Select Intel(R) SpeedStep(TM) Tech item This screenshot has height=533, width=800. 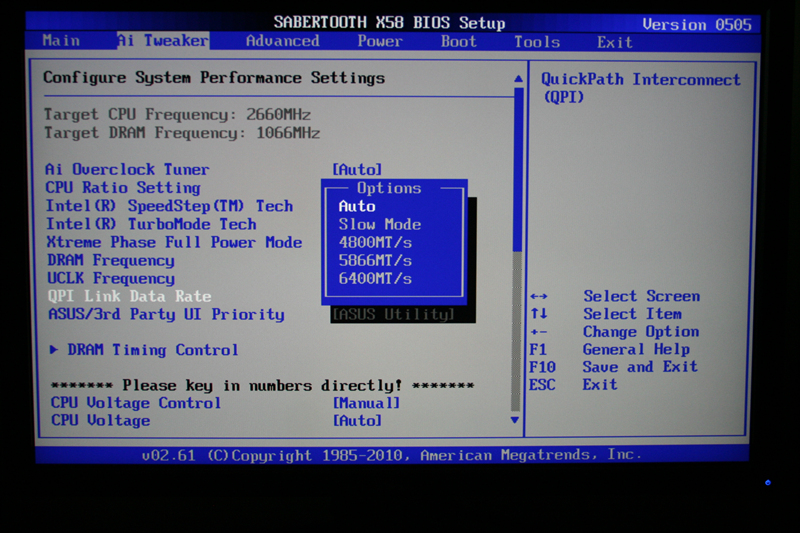169,206
